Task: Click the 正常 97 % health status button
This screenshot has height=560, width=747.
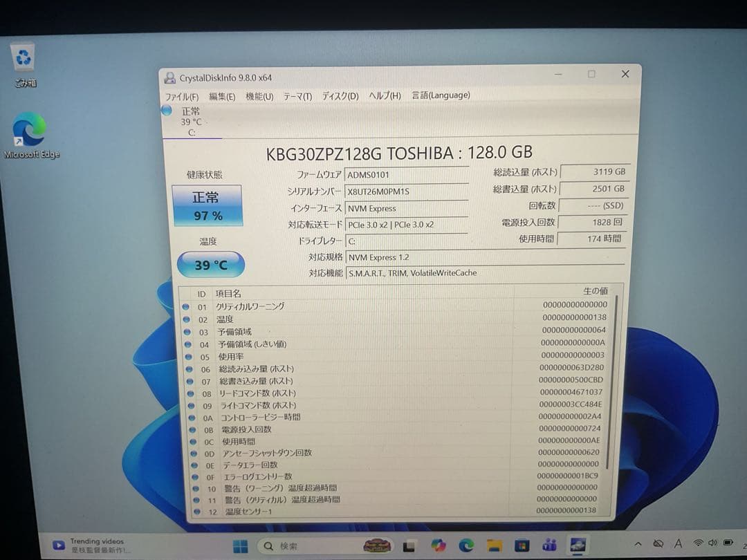Action: pos(207,206)
